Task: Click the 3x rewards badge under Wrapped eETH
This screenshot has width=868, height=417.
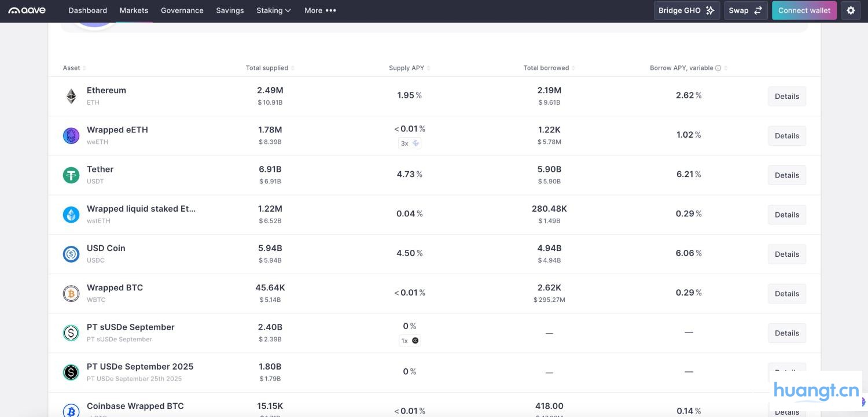Action: click(410, 143)
